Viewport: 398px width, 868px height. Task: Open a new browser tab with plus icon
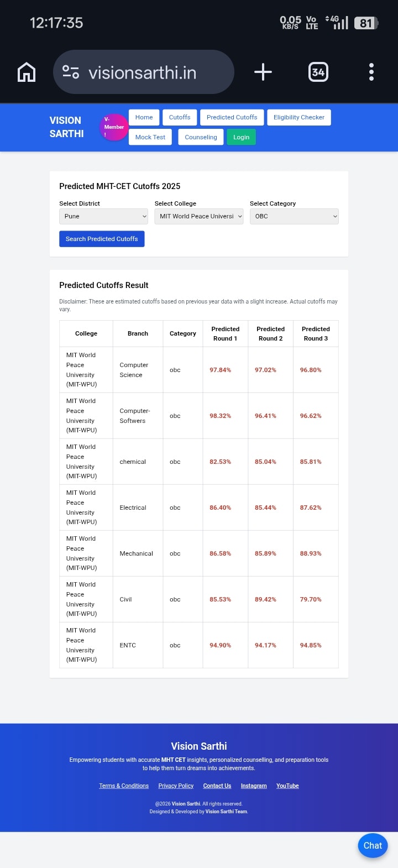(x=263, y=72)
